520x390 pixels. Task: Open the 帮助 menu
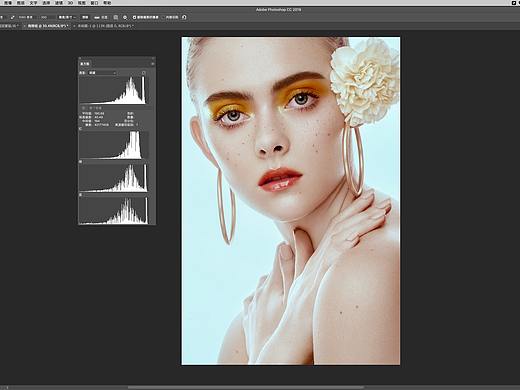pyautogui.click(x=107, y=3)
